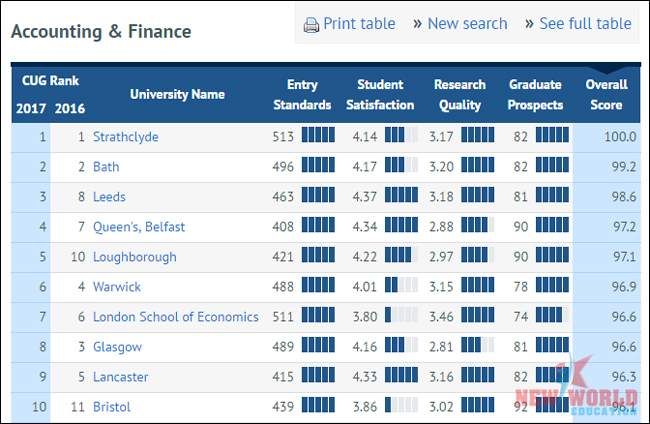Viewport: 650px width, 424px height.
Task: Click Leeds' student satisfaction value 4.37
Action: tap(365, 196)
